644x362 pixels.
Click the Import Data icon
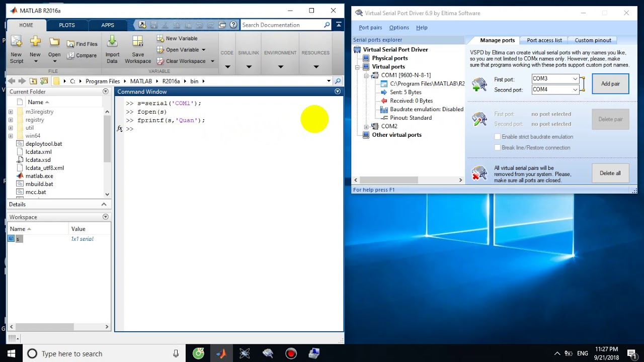tap(112, 49)
